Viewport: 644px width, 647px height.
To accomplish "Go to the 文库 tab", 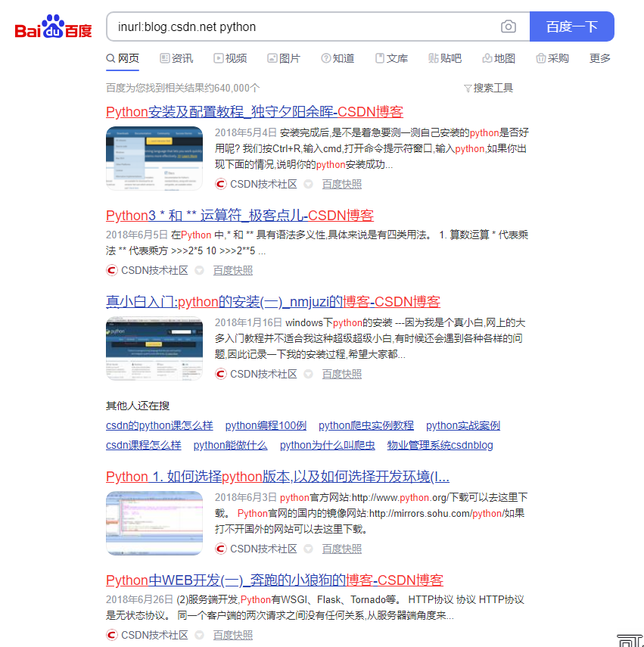I will click(391, 58).
